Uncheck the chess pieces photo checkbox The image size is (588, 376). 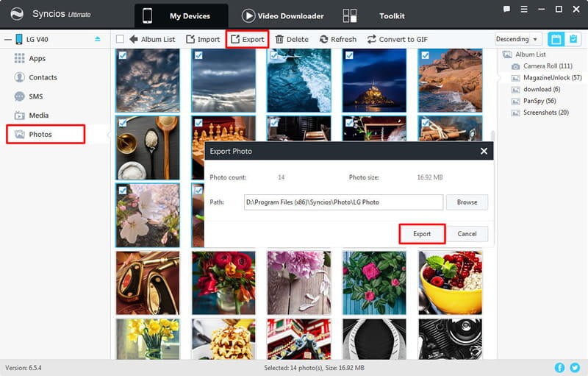[x=198, y=123]
